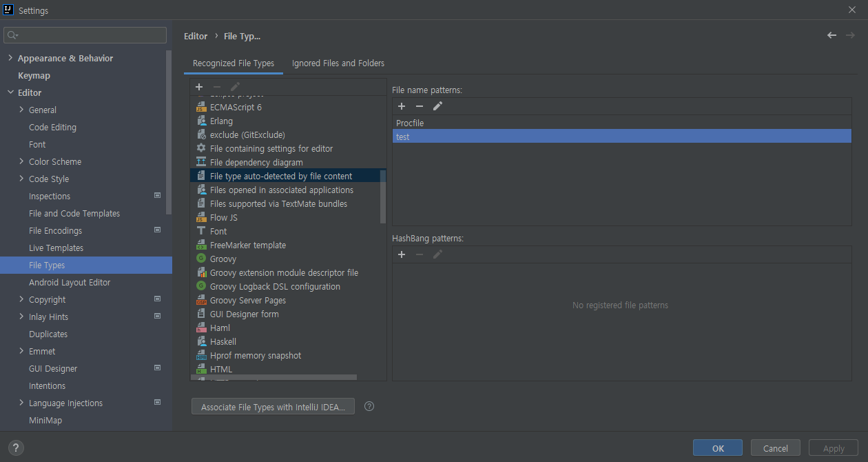Expand the Copyright node
This screenshot has width=868, height=462.
[x=21, y=299]
